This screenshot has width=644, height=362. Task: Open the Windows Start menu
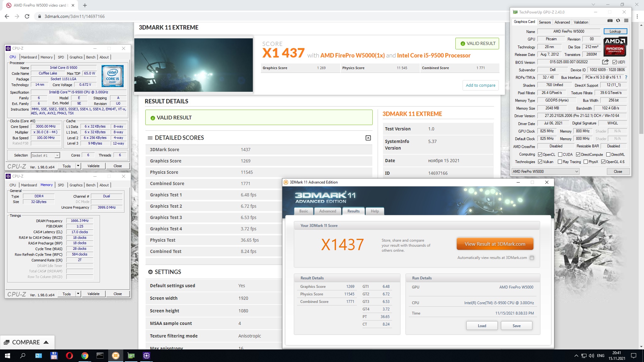tap(8, 356)
